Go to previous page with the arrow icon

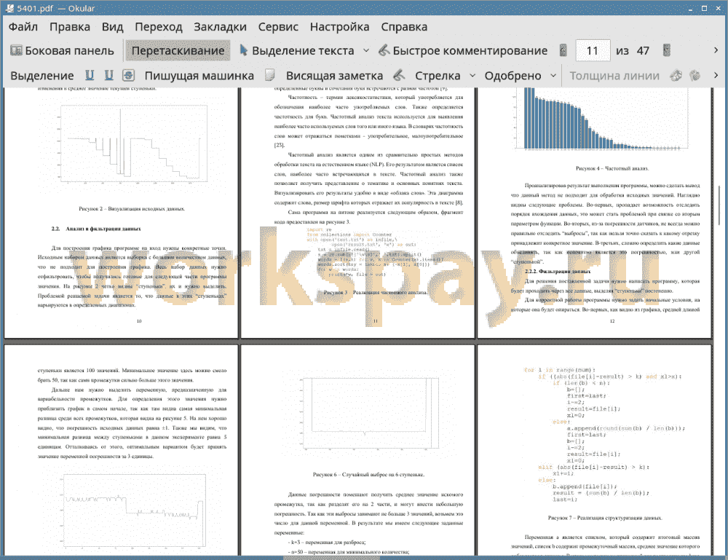[563, 50]
